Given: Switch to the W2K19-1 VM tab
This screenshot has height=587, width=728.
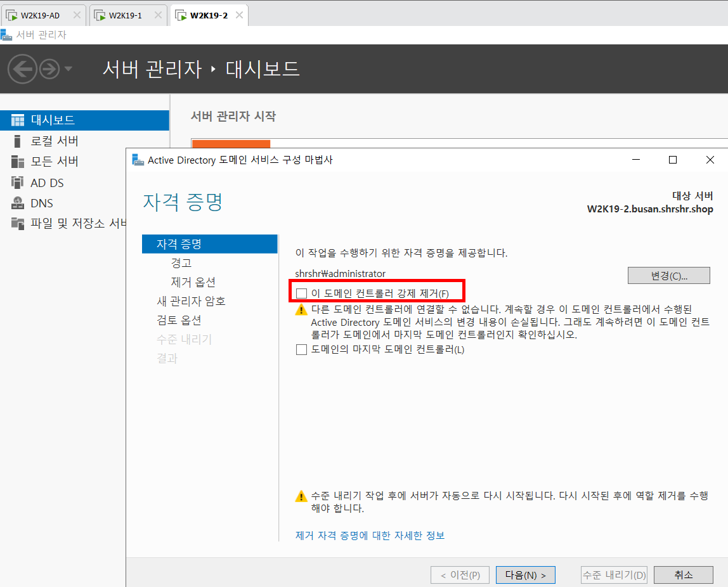Looking at the screenshot, I should click(127, 15).
